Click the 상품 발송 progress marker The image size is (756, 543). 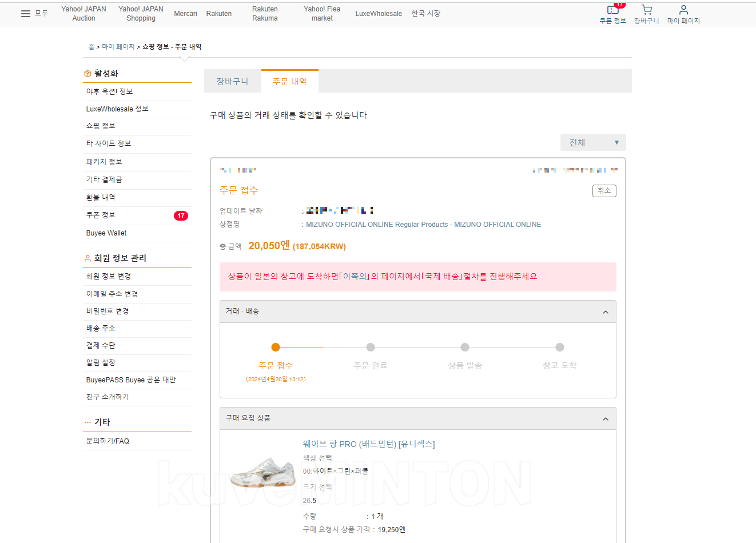(x=465, y=347)
